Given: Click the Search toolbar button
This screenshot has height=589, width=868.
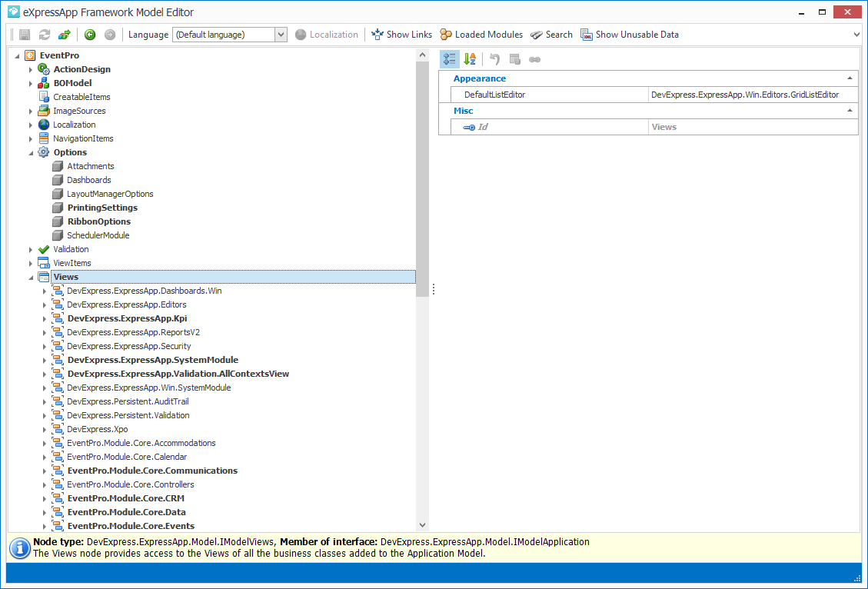Looking at the screenshot, I should (551, 35).
